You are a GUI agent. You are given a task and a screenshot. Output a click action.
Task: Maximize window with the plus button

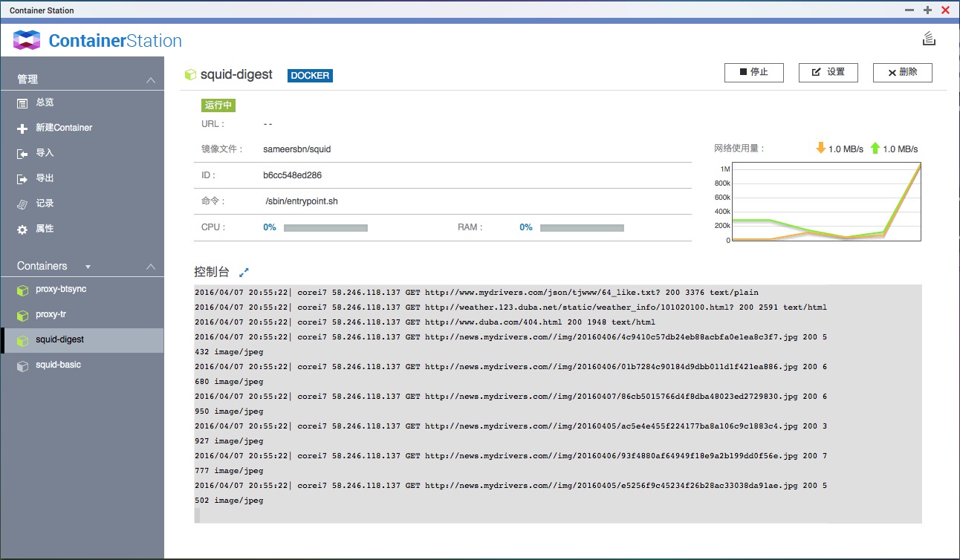[927, 10]
